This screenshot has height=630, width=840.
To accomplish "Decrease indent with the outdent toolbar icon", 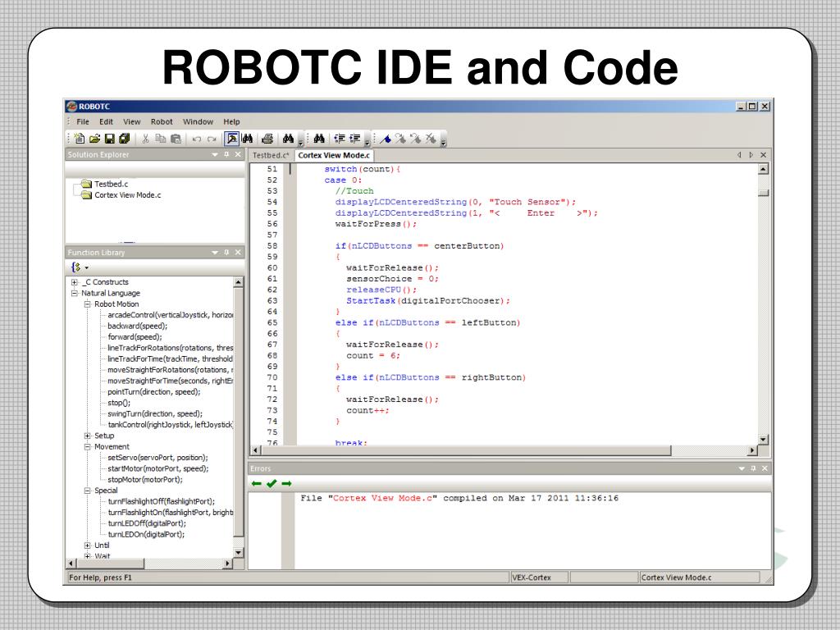I will [340, 139].
